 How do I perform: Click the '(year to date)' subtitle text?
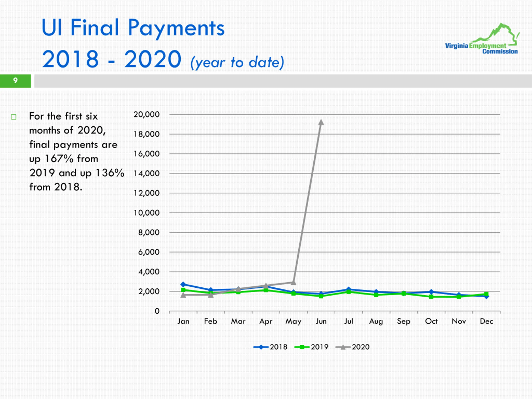[x=237, y=63]
